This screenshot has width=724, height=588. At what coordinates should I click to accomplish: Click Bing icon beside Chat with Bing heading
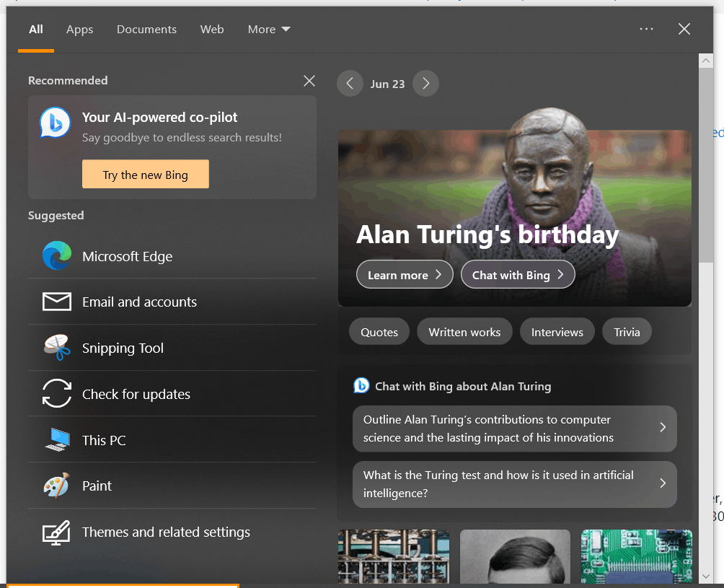click(361, 385)
